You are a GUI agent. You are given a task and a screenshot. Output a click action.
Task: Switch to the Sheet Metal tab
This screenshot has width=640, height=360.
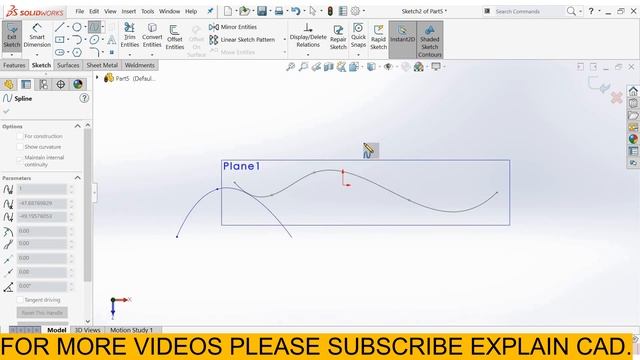(x=102, y=65)
